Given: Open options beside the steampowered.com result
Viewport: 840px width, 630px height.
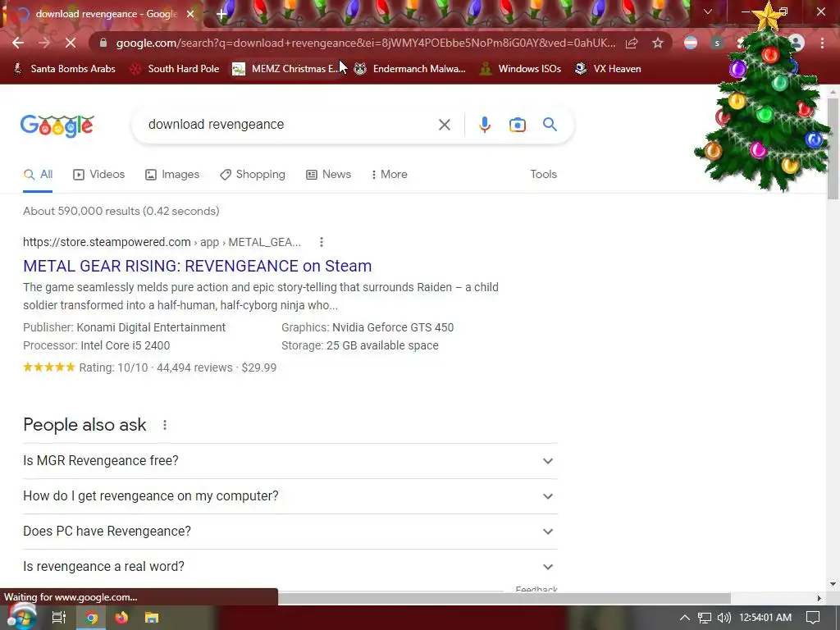Looking at the screenshot, I should pyautogui.click(x=322, y=242).
